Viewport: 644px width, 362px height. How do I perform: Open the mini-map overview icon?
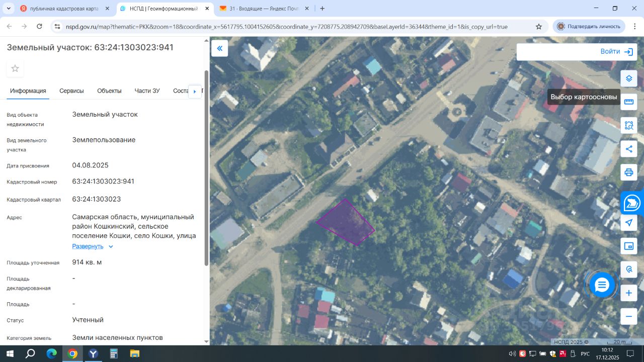pyautogui.click(x=629, y=246)
